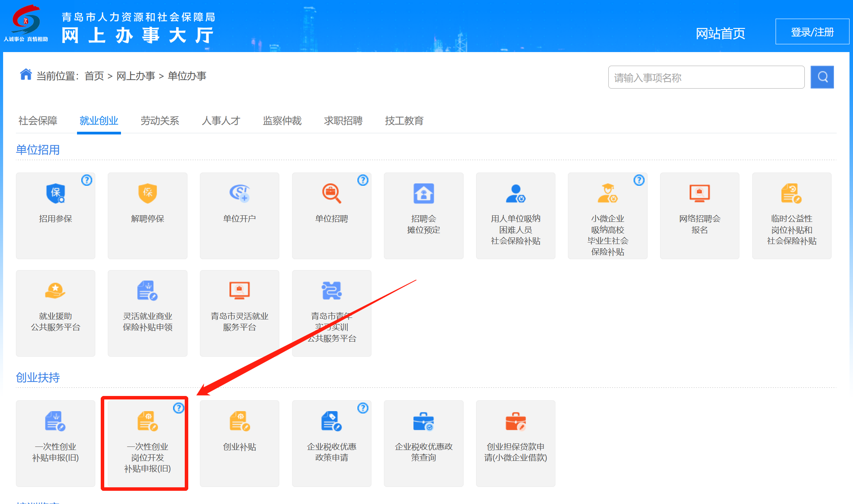Click the 登录/注册 button
Viewport: 853px width, 504px height.
[812, 32]
